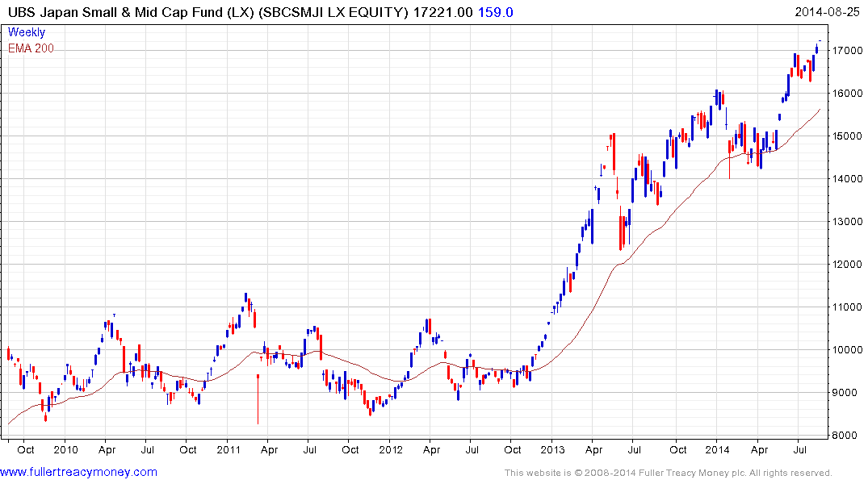Click the 9000 y-axis label
Viewport: 868px width, 484px height.
coord(845,393)
